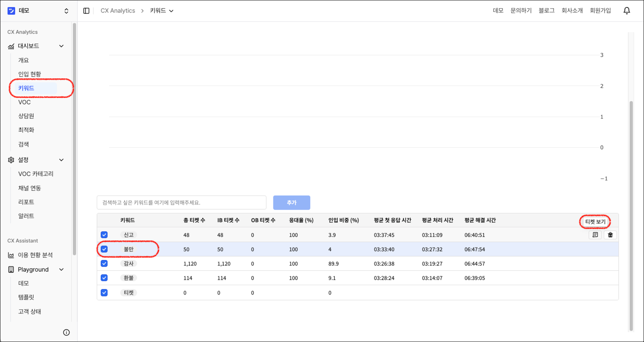Open 블로그 from the top navigation
The height and width of the screenshot is (342, 644).
546,10
